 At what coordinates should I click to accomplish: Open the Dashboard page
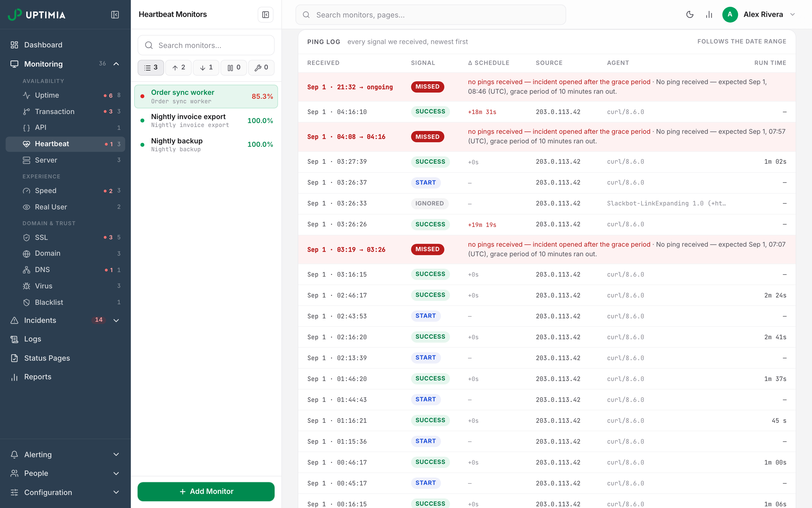(x=65, y=45)
